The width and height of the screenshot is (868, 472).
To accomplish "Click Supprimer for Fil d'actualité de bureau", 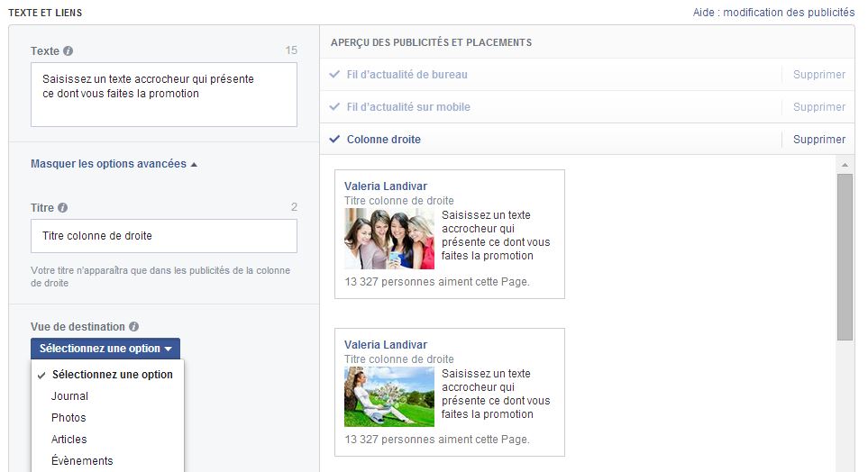I will point(818,74).
